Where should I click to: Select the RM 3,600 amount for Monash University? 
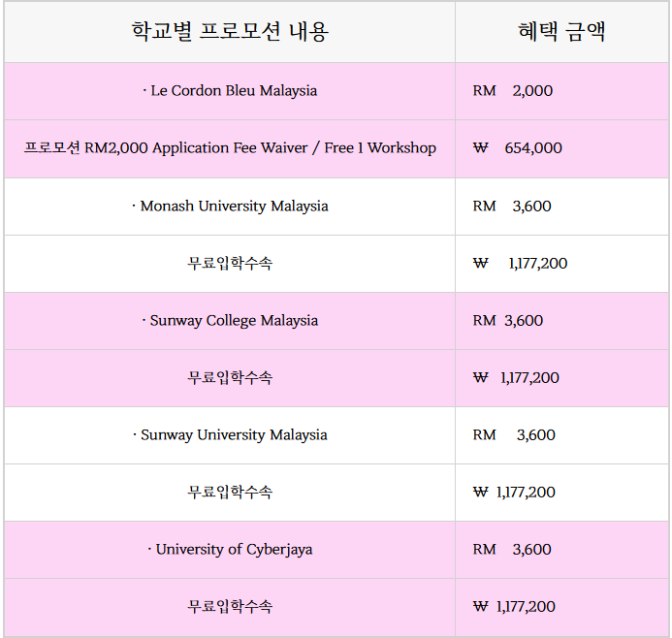(513, 206)
